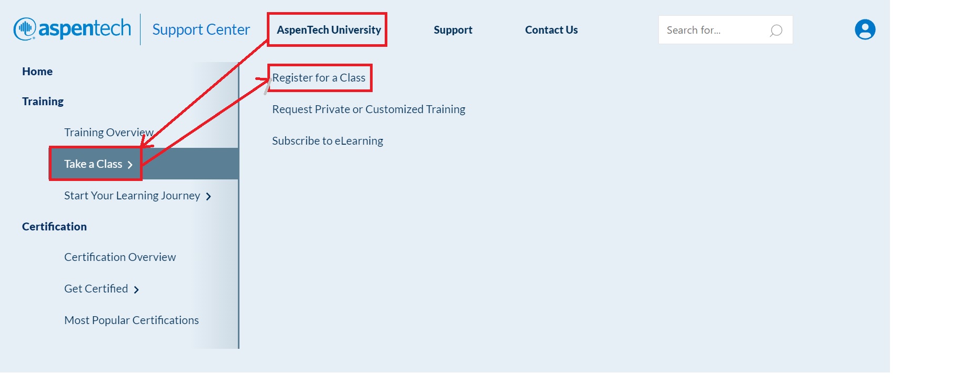Go to Home in the sidebar
Image resolution: width=980 pixels, height=383 pixels.
37,72
